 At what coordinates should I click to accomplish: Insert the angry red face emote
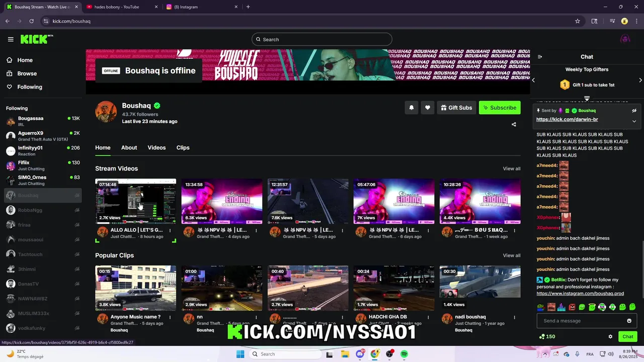pos(572,307)
